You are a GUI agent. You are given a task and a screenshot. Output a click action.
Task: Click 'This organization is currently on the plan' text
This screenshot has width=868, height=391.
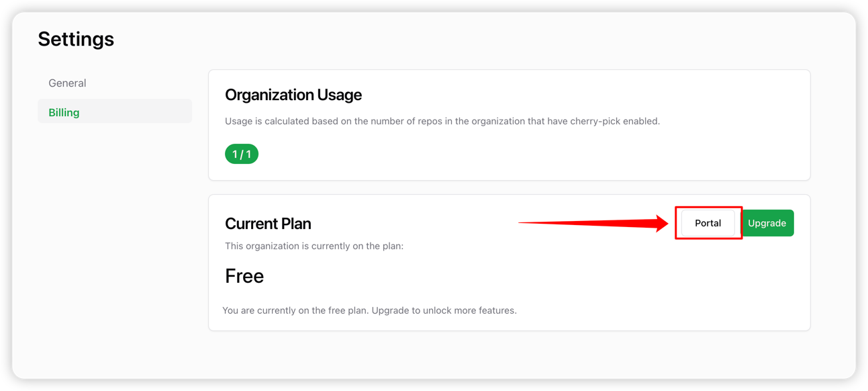click(314, 246)
